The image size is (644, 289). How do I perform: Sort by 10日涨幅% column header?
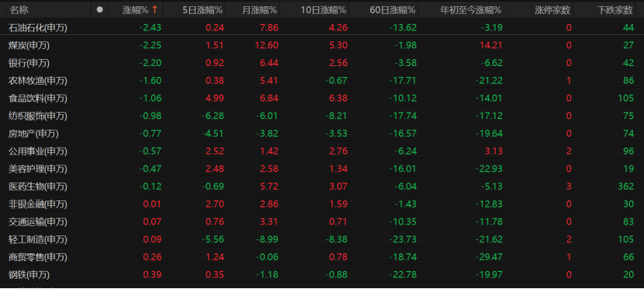[x=324, y=10]
